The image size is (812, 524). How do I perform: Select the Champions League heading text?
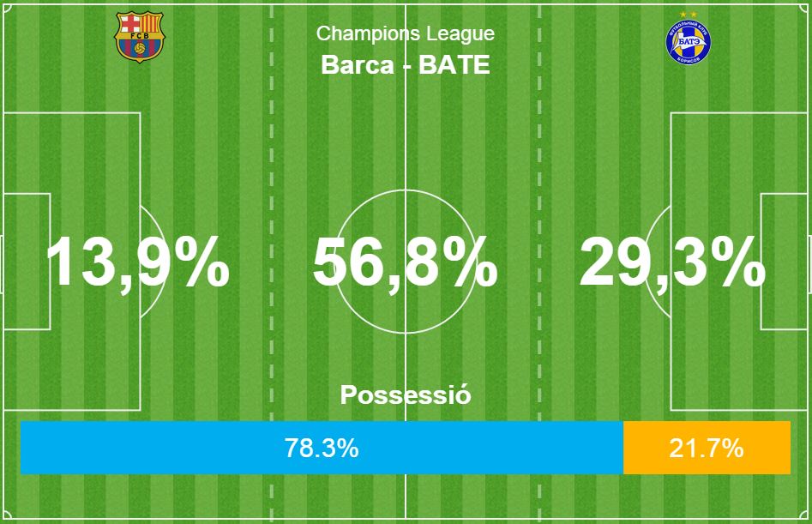point(406,33)
